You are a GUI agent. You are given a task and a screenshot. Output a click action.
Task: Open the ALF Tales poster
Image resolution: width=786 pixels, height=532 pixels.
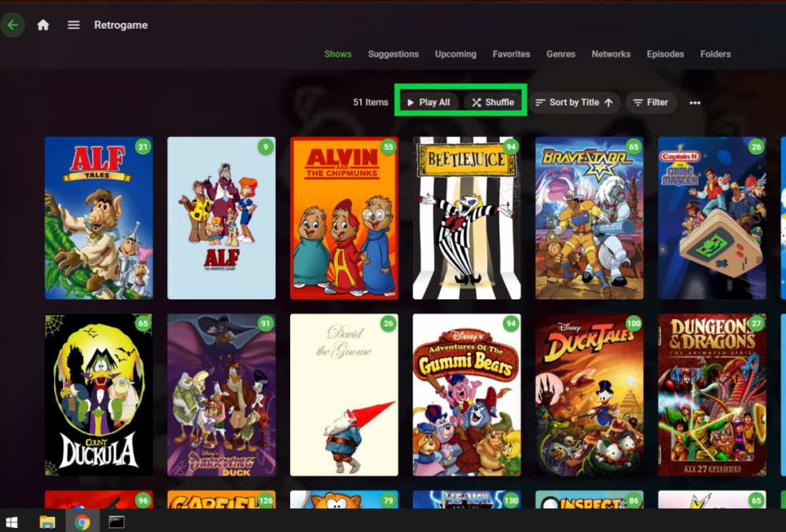point(99,218)
